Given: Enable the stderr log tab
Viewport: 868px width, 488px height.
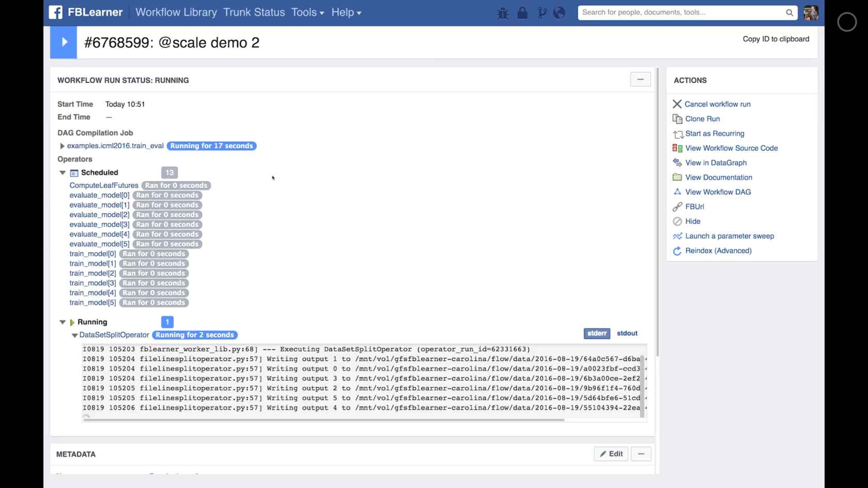Looking at the screenshot, I should pos(596,334).
